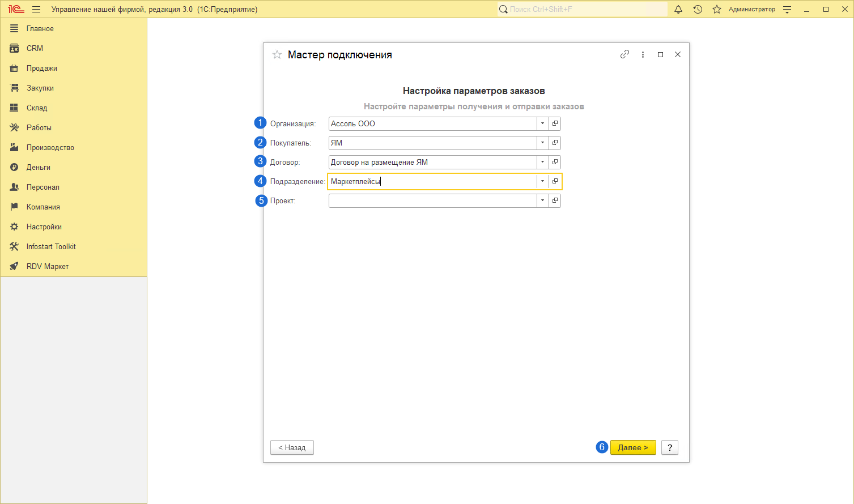Expand the Договор dropdown list
The height and width of the screenshot is (504, 854).
[542, 162]
